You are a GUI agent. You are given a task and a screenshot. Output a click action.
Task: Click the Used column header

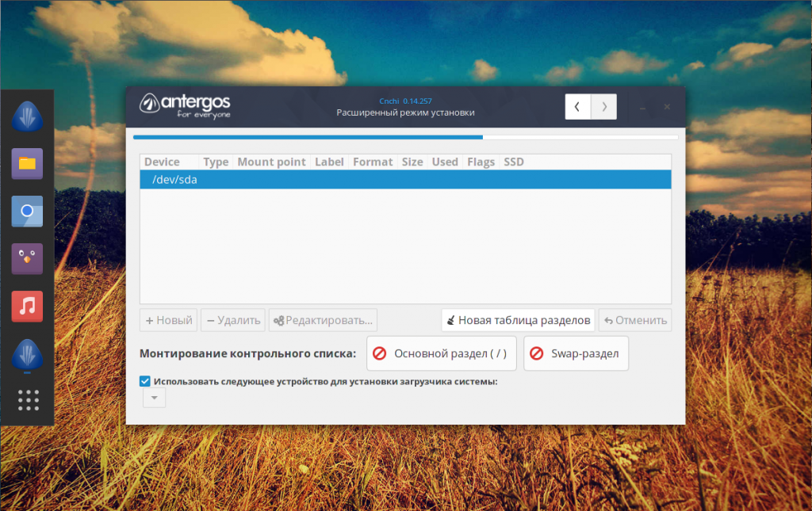pyautogui.click(x=445, y=162)
